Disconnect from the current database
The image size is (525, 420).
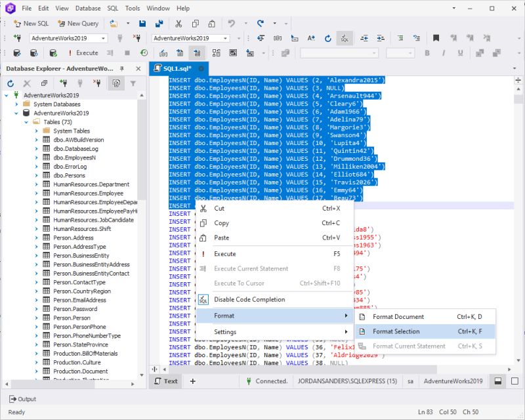click(x=97, y=83)
